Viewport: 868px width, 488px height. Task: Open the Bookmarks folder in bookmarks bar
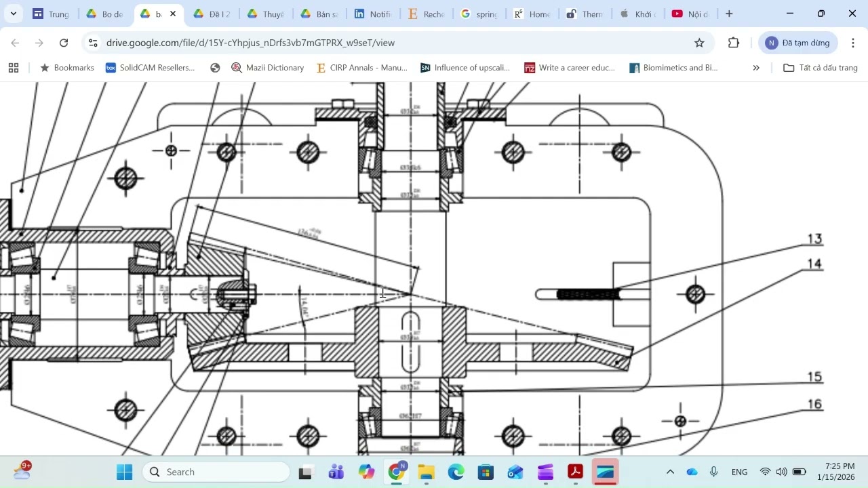[67, 68]
